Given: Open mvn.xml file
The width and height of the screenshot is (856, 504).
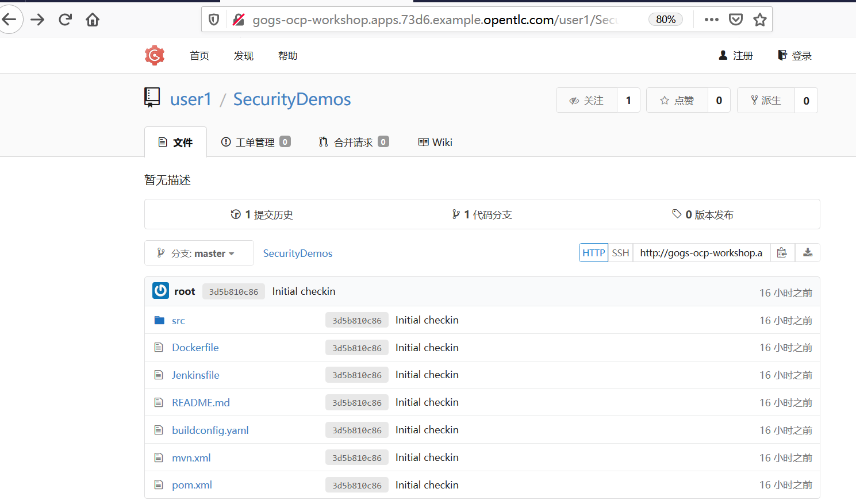Looking at the screenshot, I should pos(191,458).
